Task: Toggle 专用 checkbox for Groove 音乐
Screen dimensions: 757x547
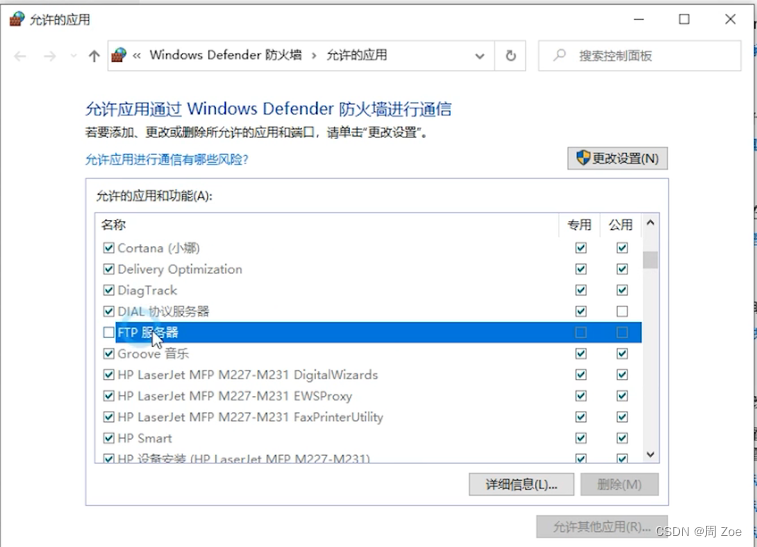Action: pyautogui.click(x=581, y=353)
